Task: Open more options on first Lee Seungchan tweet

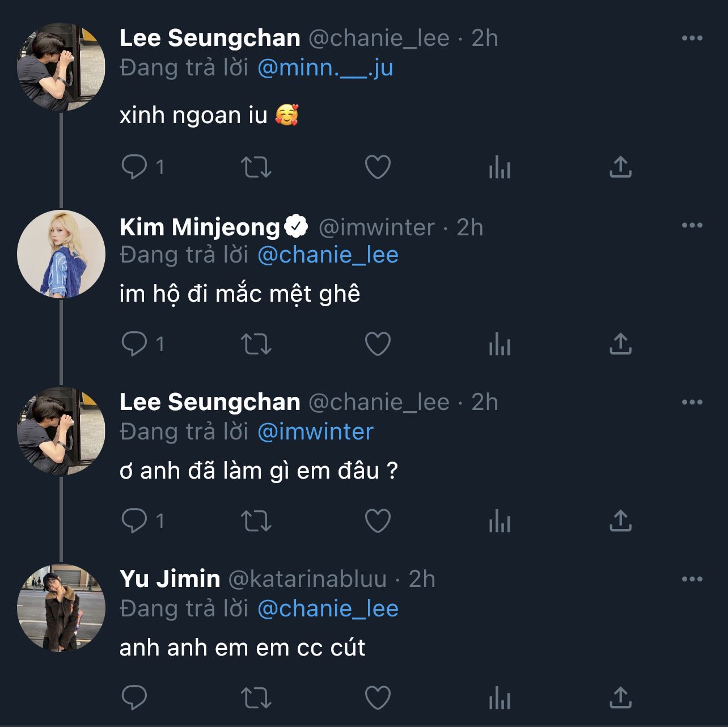Action: point(692,39)
